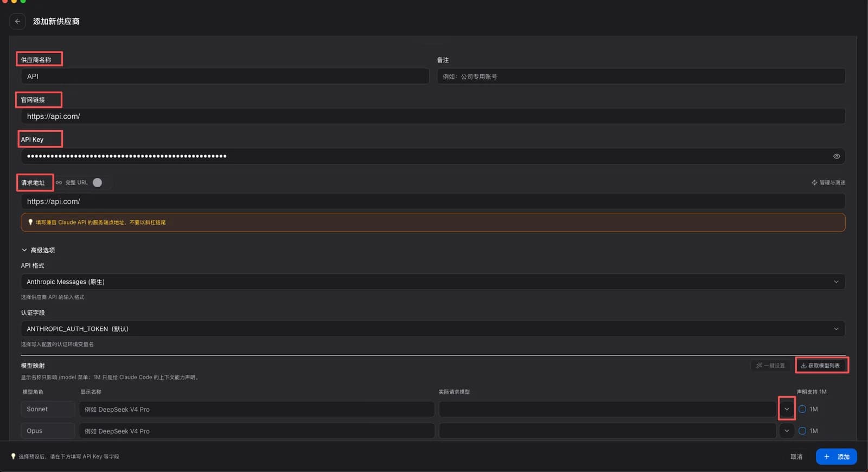The height and width of the screenshot is (472, 868).
Task: Expand the Opus model dropdown arrow
Action: click(x=787, y=431)
